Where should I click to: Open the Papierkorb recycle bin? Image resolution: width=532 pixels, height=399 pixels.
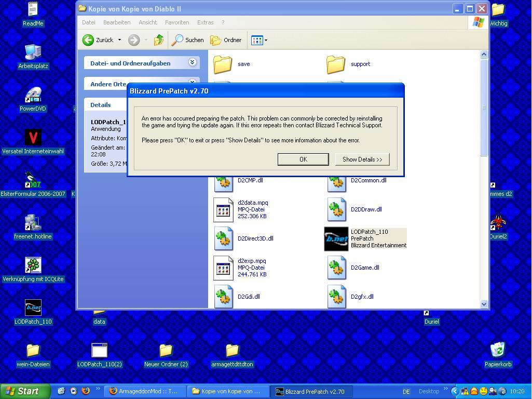pyautogui.click(x=498, y=351)
